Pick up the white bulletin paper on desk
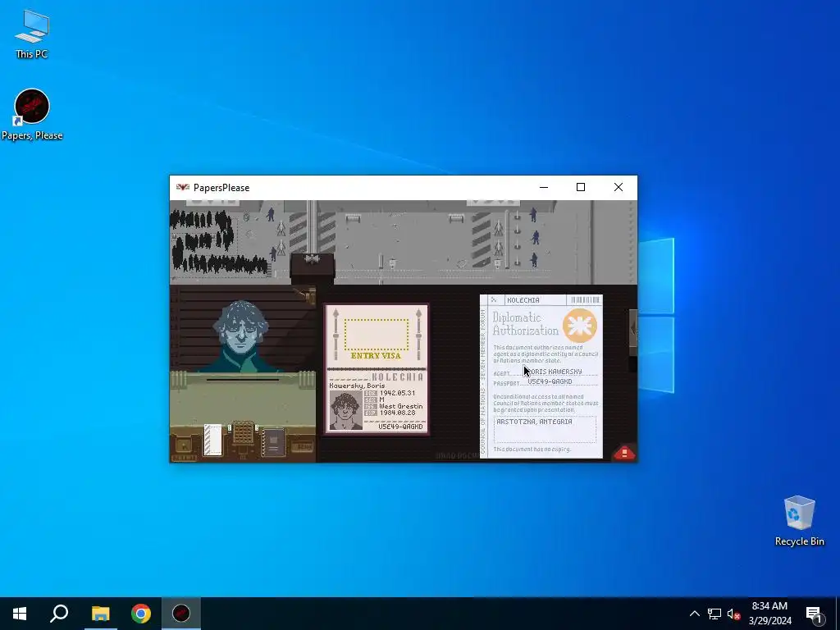This screenshot has width=840, height=630. (212, 440)
